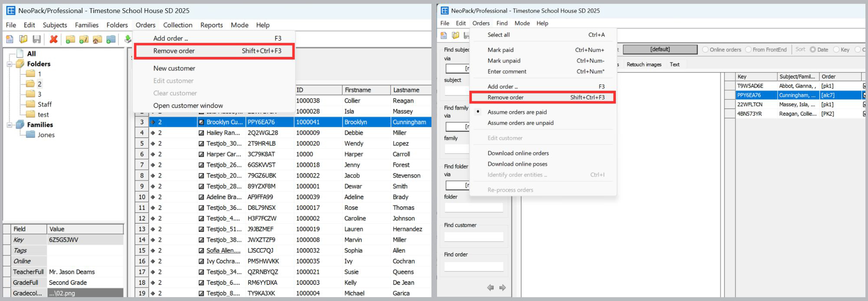Toggle the checkbox on the Ivy Cochra... row

(x=201, y=261)
